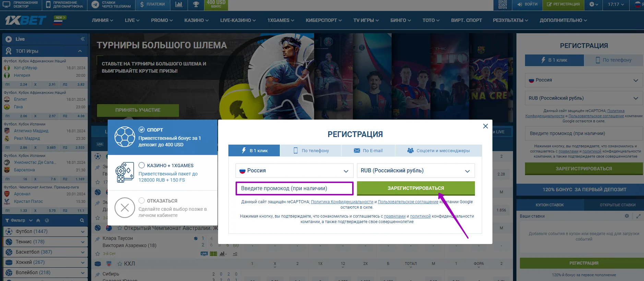Screen dimensions: 644x281
Task: Click the Russian flag NEW badge near logo
Action: point(59,20)
